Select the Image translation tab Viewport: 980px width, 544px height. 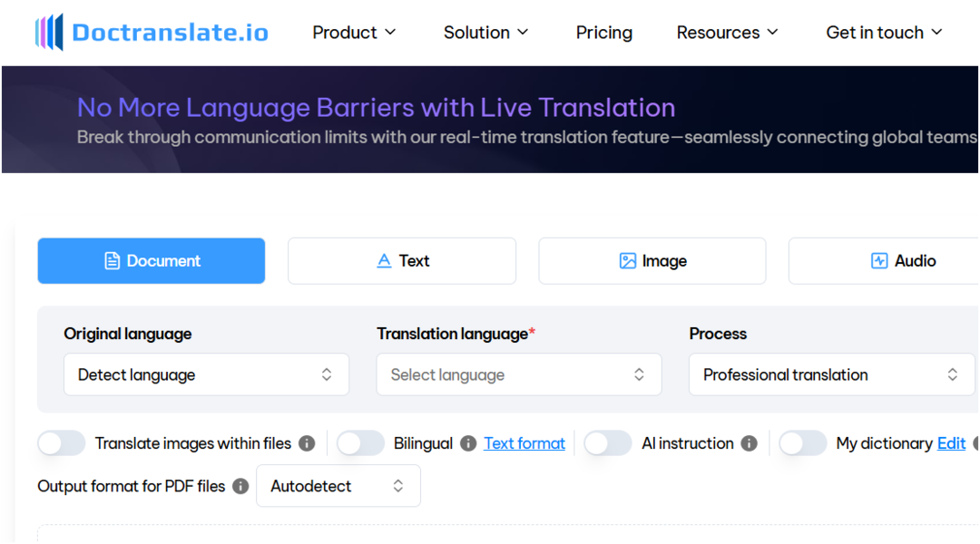tap(652, 261)
